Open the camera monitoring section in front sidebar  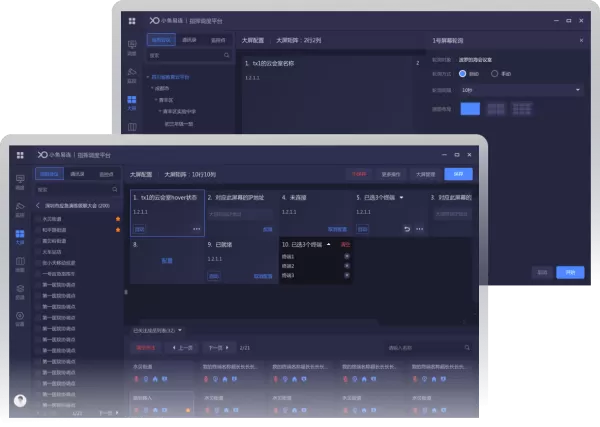coord(20,209)
